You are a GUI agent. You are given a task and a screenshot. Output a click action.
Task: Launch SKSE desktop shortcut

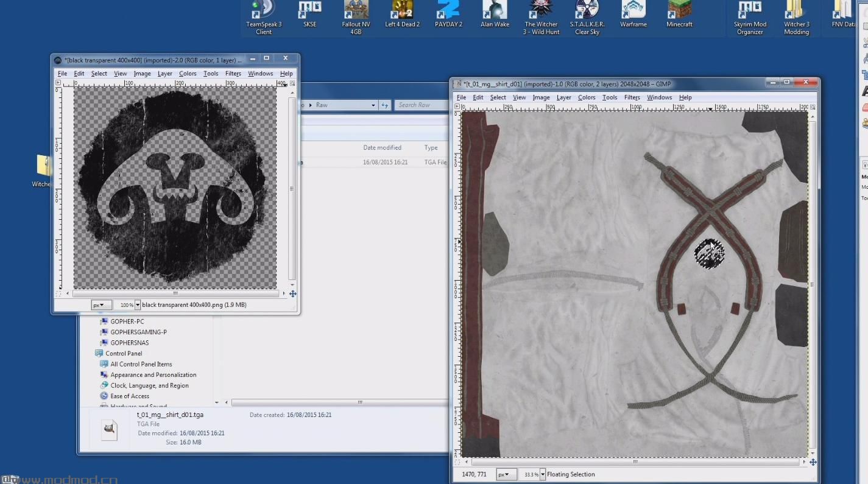point(310,15)
